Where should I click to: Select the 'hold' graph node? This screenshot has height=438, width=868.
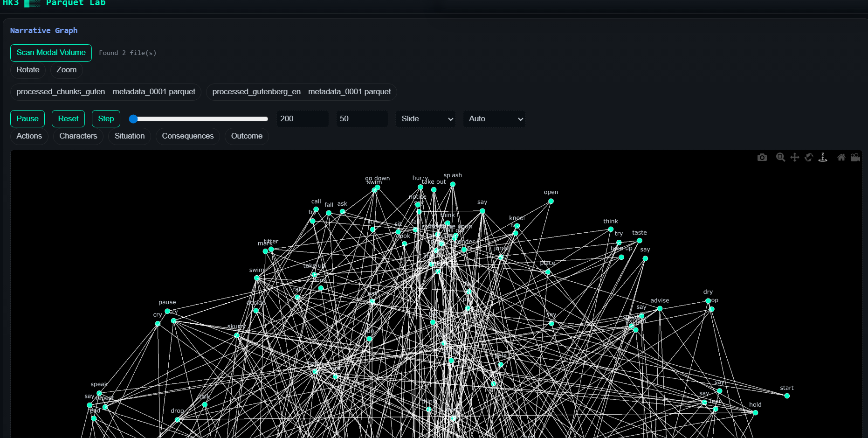[756, 413]
